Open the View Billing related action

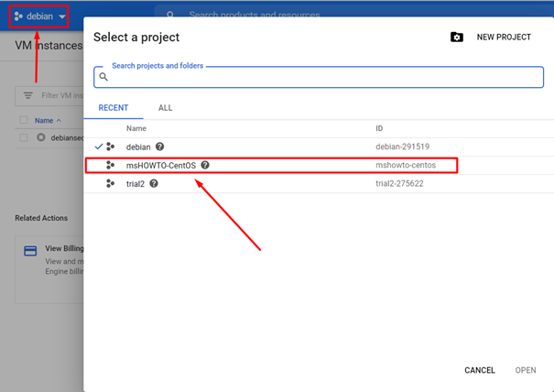tap(49, 269)
